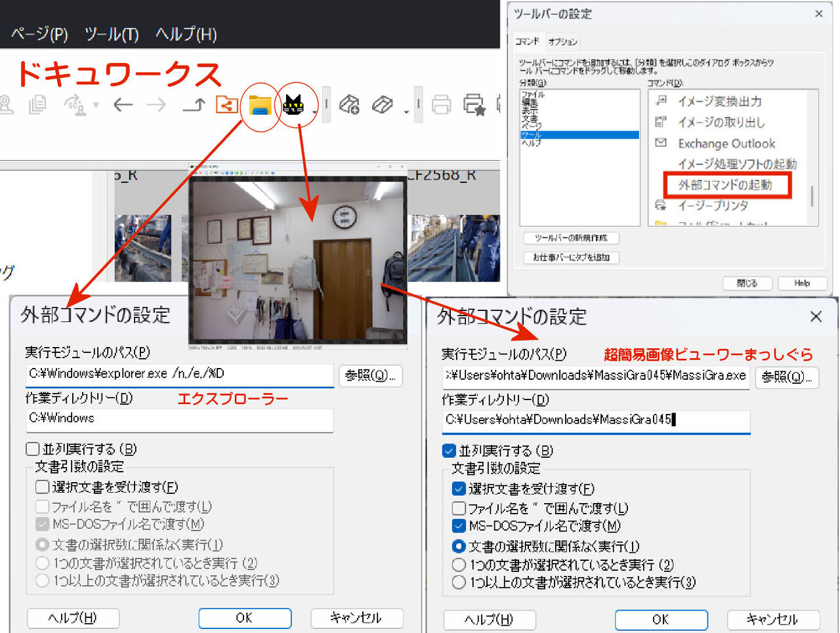The width and height of the screenshot is (840, 633).
Task: Select the イメージ変換出力 command icon
Action: click(x=661, y=101)
